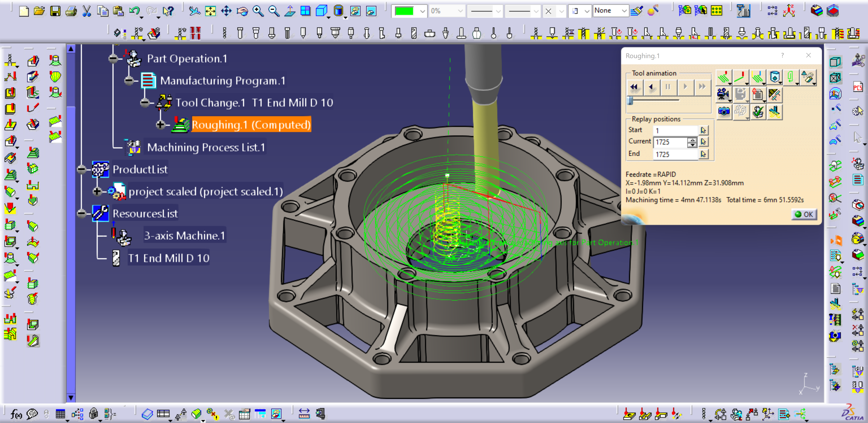
Task: Click the tool animation speed slider handle
Action: (x=630, y=100)
